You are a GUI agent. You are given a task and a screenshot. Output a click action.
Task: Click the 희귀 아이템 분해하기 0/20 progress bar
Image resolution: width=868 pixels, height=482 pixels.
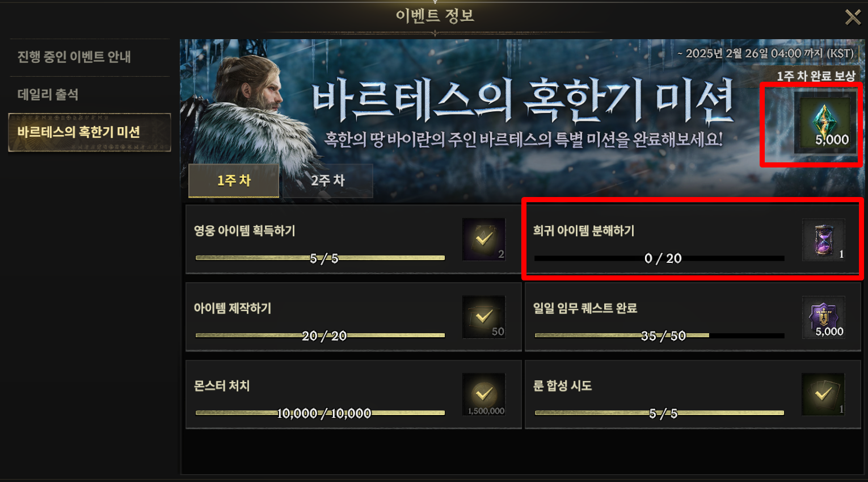coord(659,258)
